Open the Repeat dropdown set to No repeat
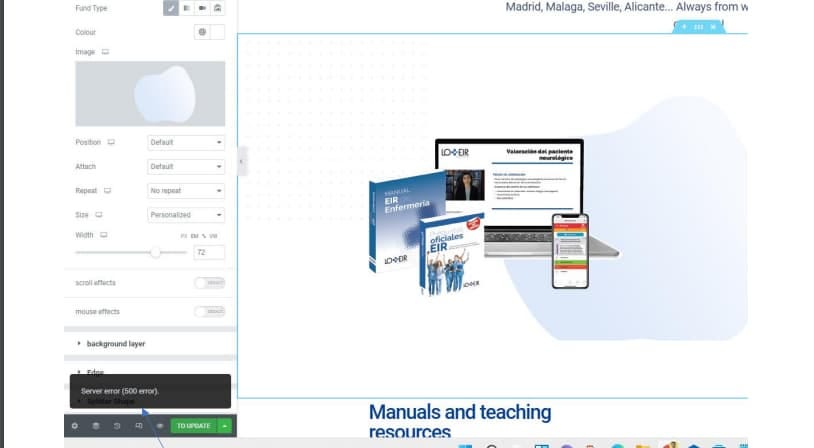 pyautogui.click(x=186, y=191)
